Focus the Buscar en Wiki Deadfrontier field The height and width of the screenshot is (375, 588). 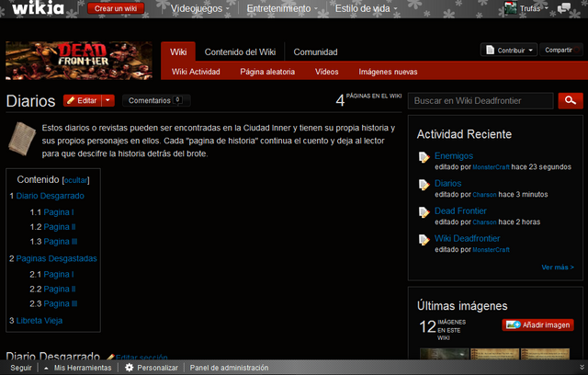coord(481,100)
